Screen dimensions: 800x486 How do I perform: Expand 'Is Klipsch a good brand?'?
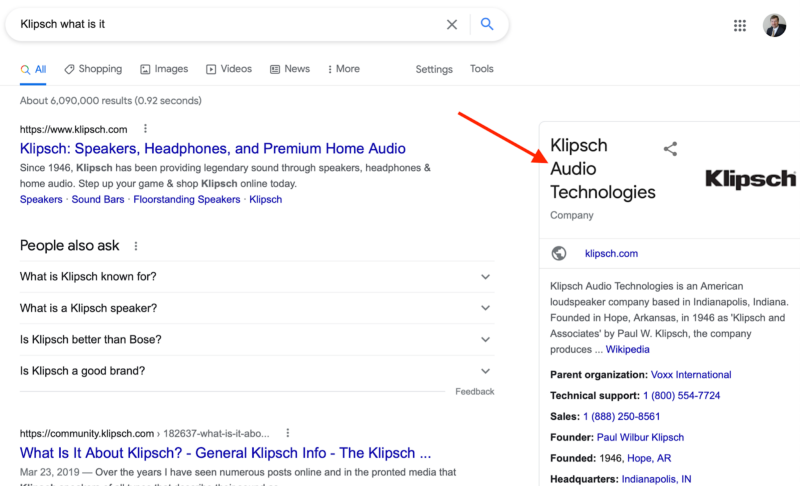coord(257,371)
